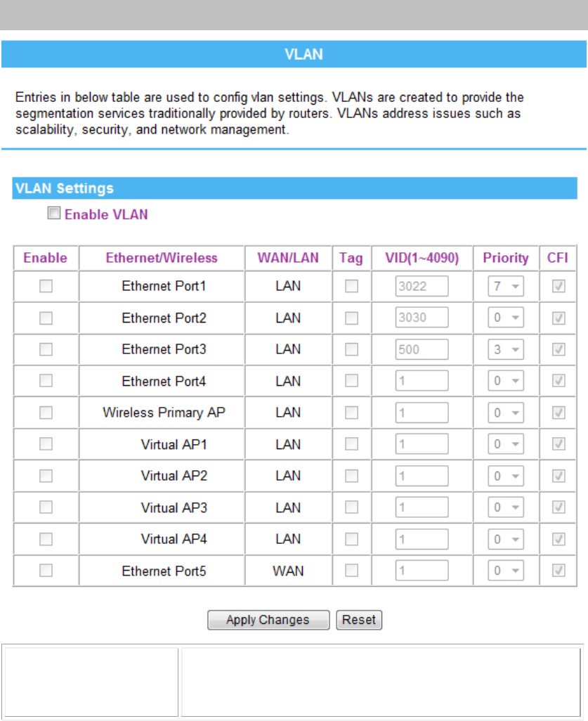Open Priority dropdown for Ethernet Port3

(x=506, y=349)
